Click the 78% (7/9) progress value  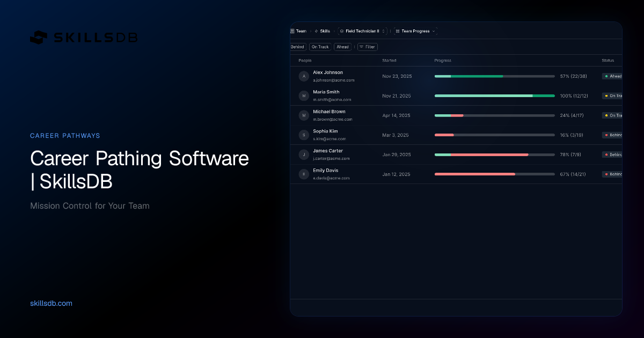(570, 155)
